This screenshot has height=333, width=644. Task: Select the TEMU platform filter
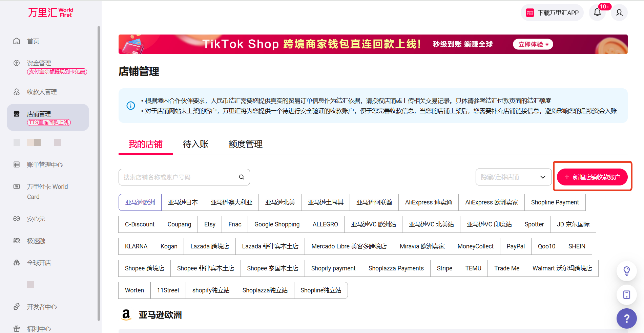coord(473,268)
